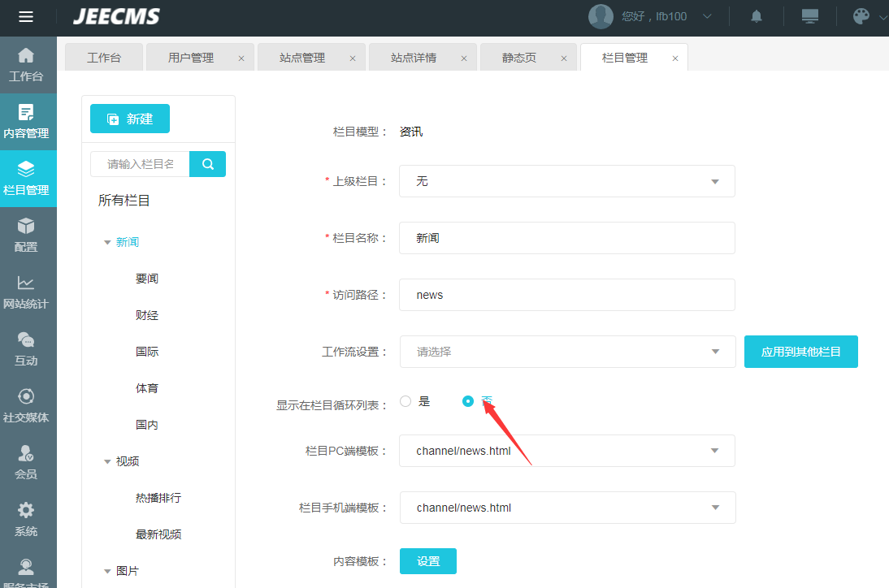The width and height of the screenshot is (889, 588).
Task: Click the 您好，lfb100 username text
Action: coord(654,16)
